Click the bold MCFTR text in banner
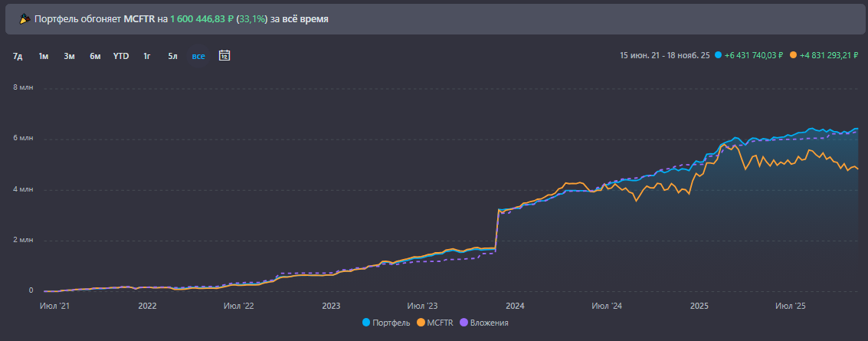This screenshot has height=341, width=868. pos(140,18)
